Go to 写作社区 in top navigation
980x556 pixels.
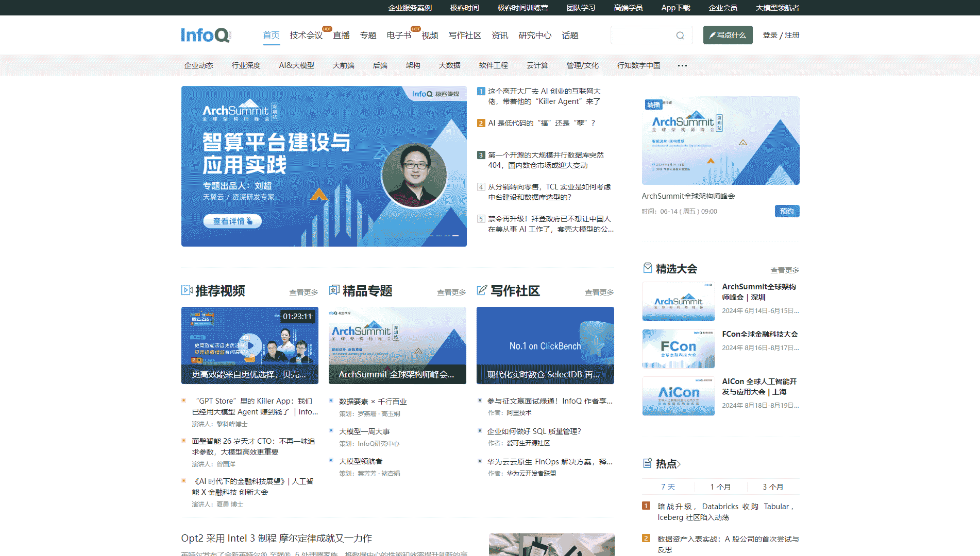pyautogui.click(x=465, y=35)
